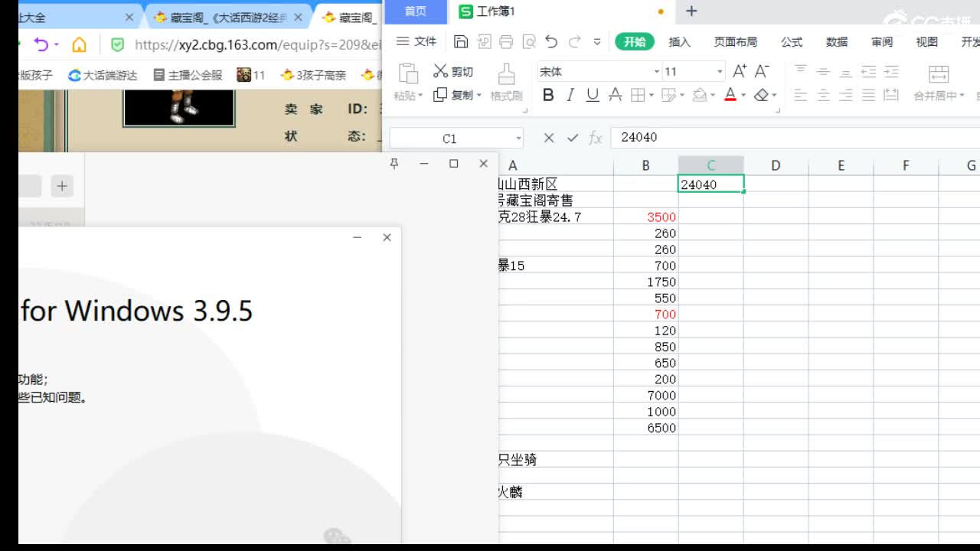
Task: Increase font size with A+ icon
Action: pyautogui.click(x=739, y=71)
